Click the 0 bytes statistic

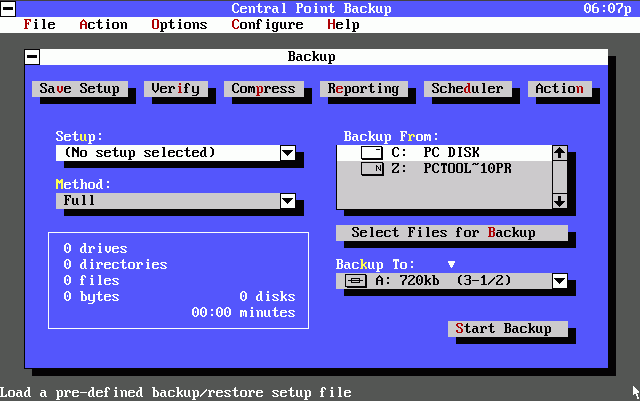(91, 297)
